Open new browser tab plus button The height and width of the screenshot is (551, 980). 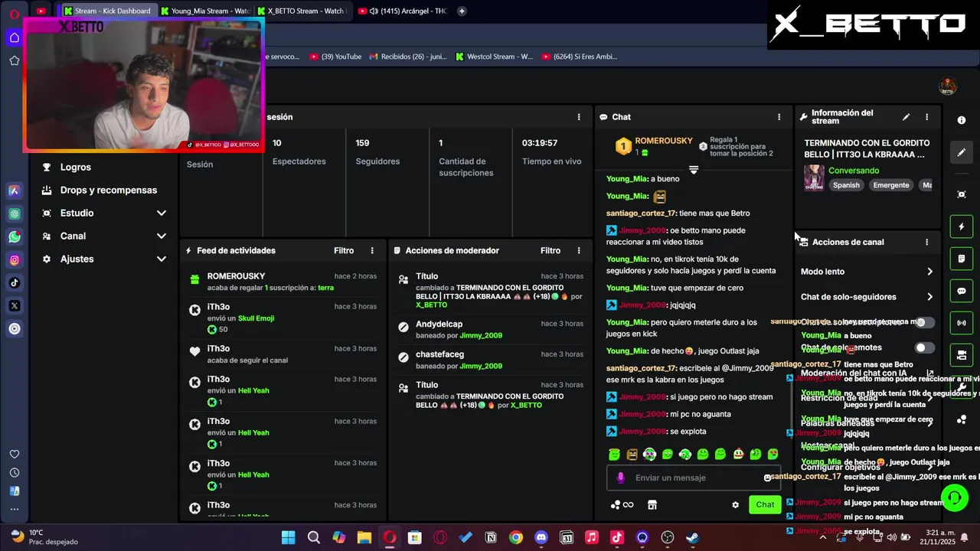(x=462, y=11)
